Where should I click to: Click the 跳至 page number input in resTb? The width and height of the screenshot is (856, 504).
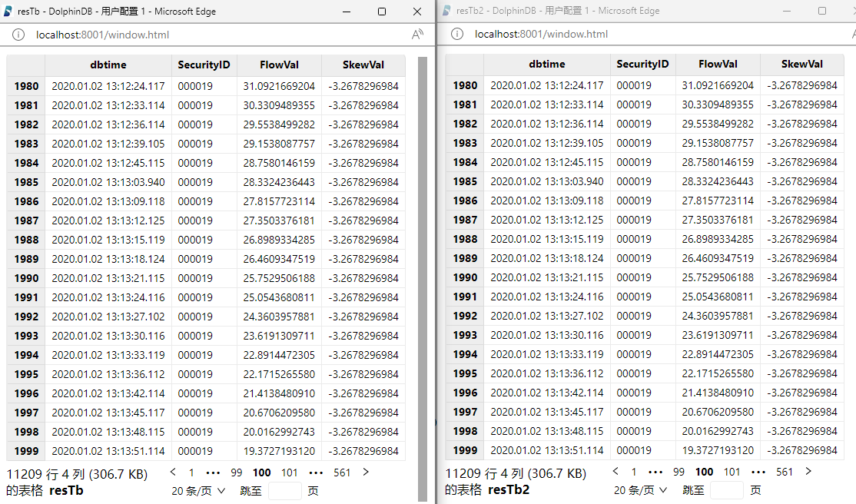[x=284, y=489]
